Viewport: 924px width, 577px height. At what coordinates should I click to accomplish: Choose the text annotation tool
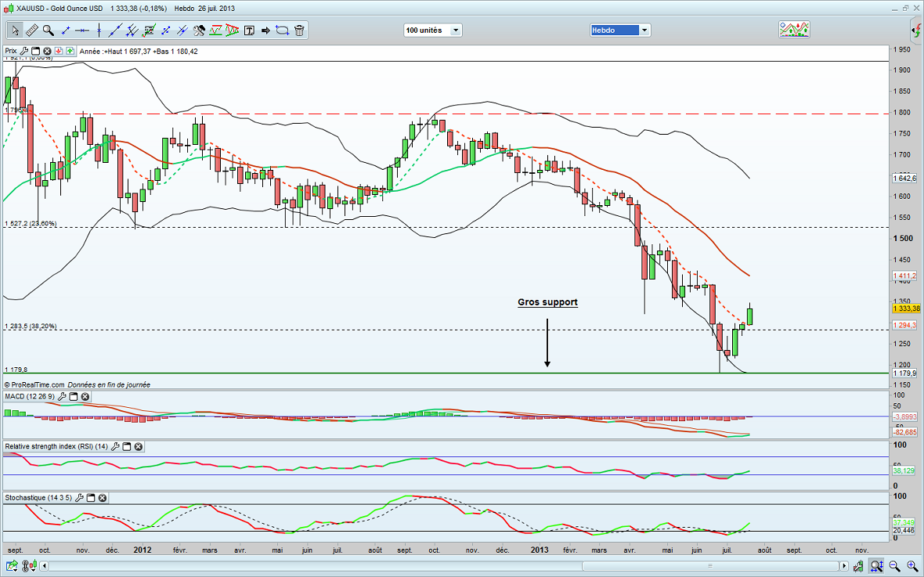[x=250, y=31]
